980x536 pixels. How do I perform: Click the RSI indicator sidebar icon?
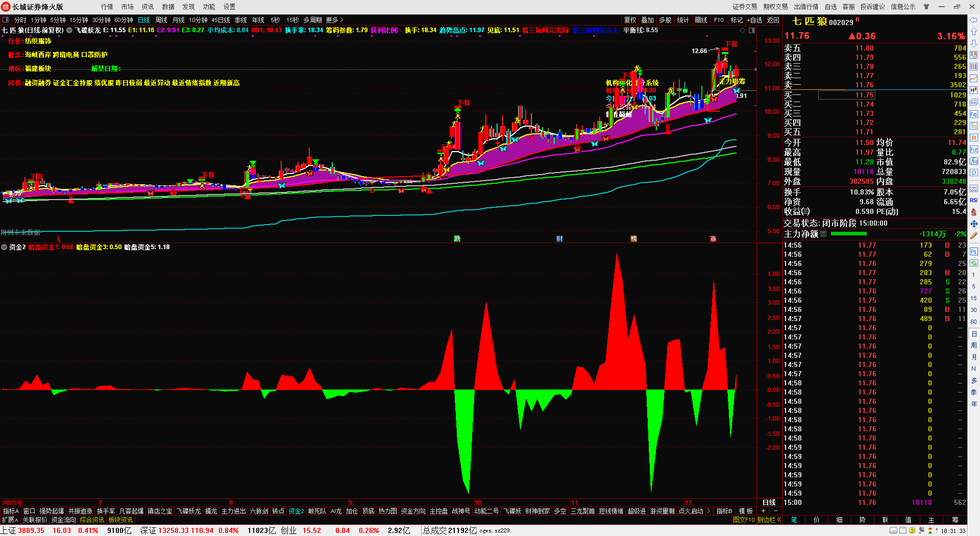point(974,200)
